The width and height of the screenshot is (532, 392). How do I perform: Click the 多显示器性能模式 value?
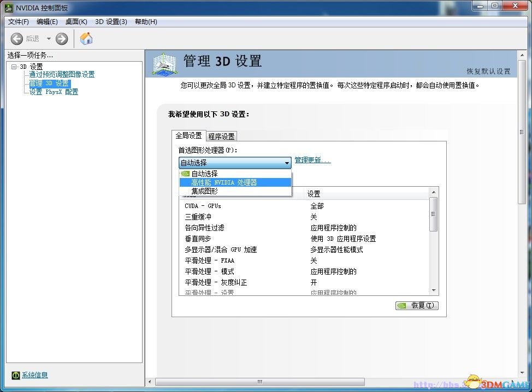click(337, 250)
